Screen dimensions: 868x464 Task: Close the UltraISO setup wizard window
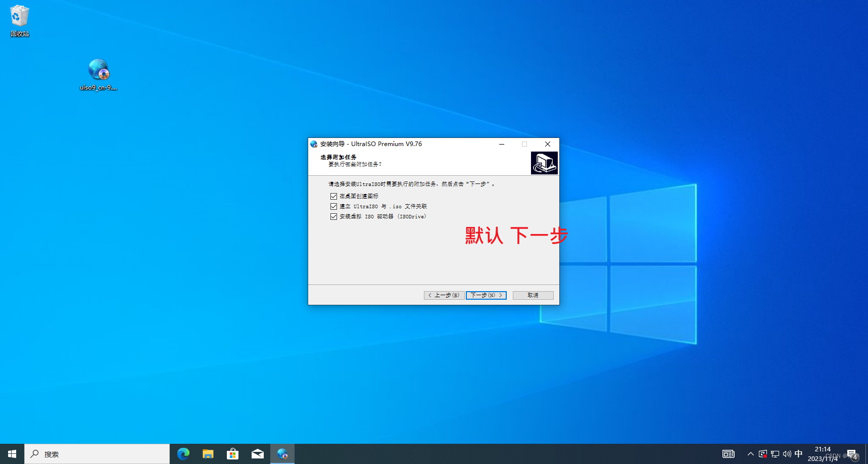point(548,144)
